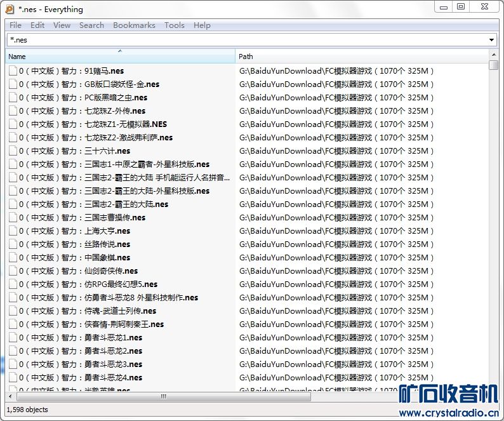504x421 pixels.
Task: Click the vertical scrollbar thumb
Action: point(493,65)
